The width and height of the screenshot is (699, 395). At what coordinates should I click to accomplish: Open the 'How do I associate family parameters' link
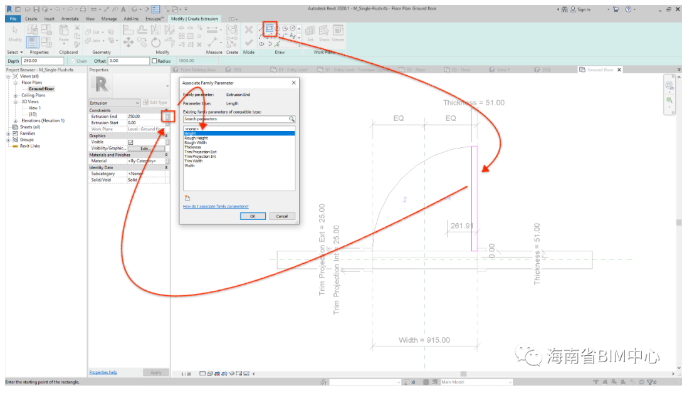coord(216,206)
